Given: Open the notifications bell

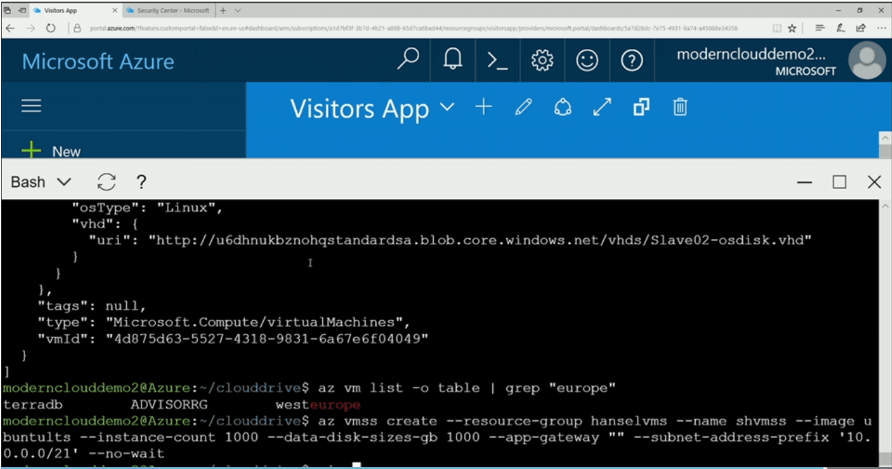Looking at the screenshot, I should click(453, 59).
